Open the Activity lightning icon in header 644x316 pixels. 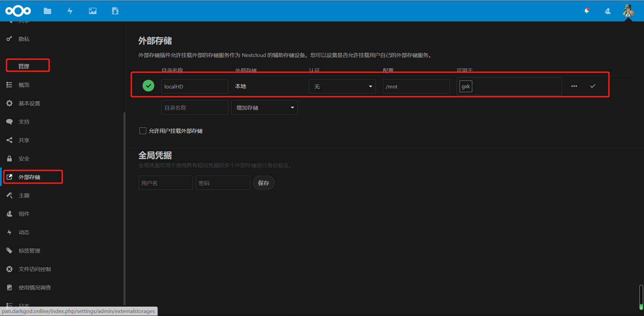[x=70, y=11]
